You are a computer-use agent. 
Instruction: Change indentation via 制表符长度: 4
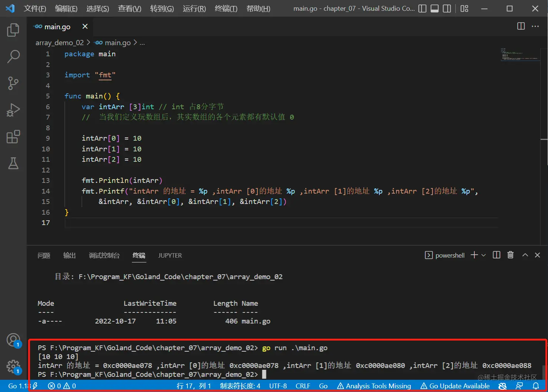240,386
